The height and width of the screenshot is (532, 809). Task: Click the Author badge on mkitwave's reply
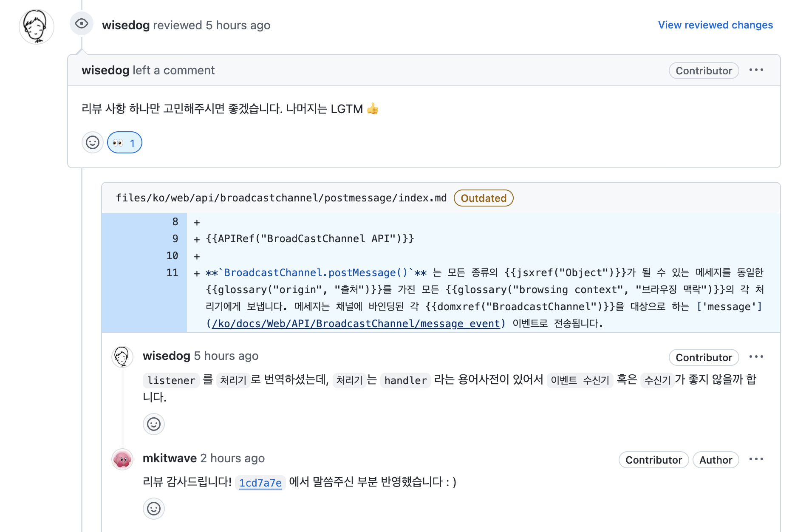pos(716,460)
